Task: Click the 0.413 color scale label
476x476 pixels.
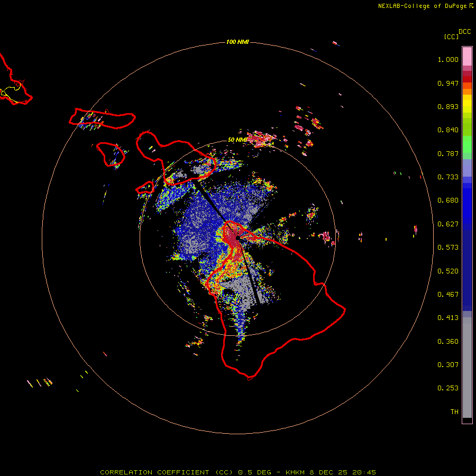Action: 448,318
